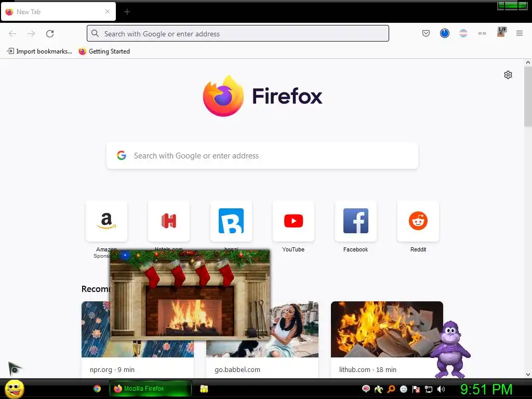The height and width of the screenshot is (399, 532).
Task: Close the New Tab tab
Action: coord(108,11)
